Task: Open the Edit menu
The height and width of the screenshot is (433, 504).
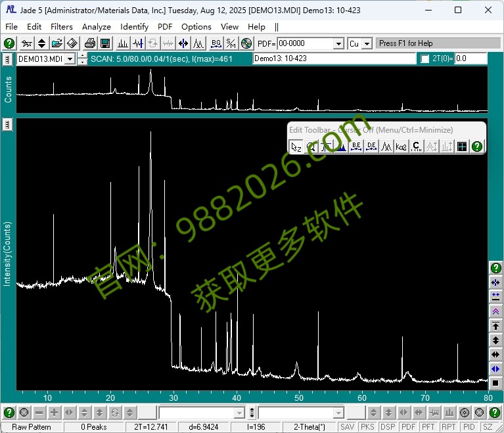Action: point(34,27)
